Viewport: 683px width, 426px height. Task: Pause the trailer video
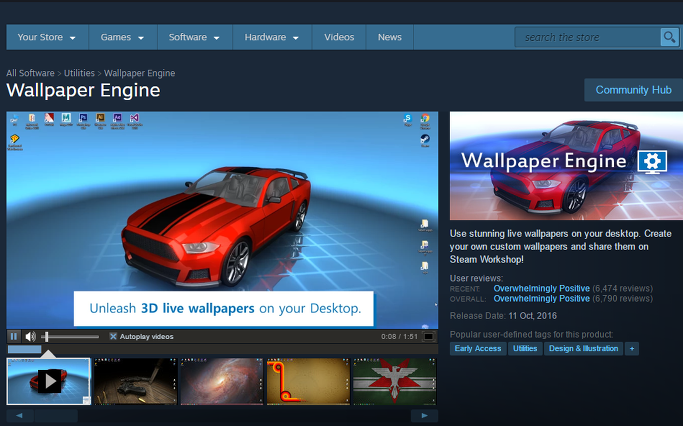point(14,336)
